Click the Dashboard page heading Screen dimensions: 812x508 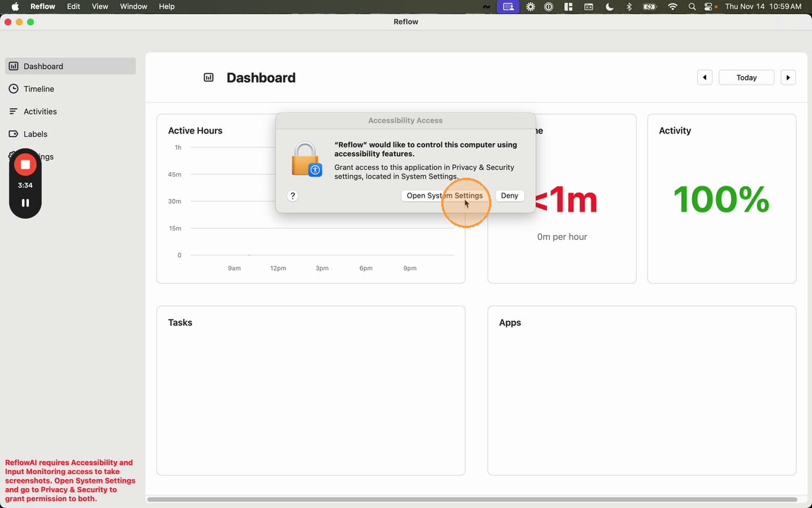261,78
